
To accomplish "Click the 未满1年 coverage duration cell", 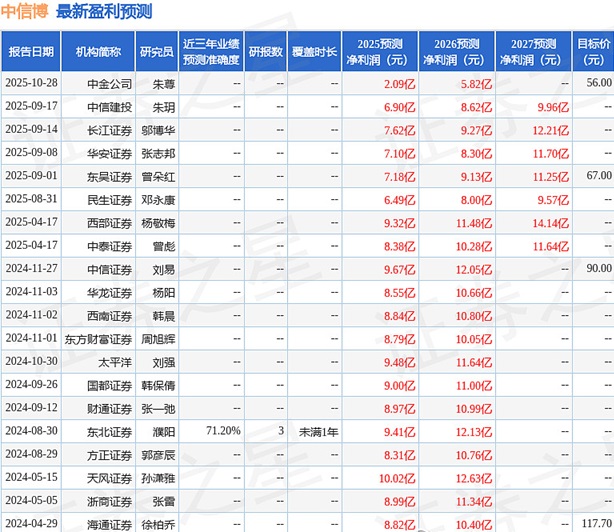I will [318, 432].
